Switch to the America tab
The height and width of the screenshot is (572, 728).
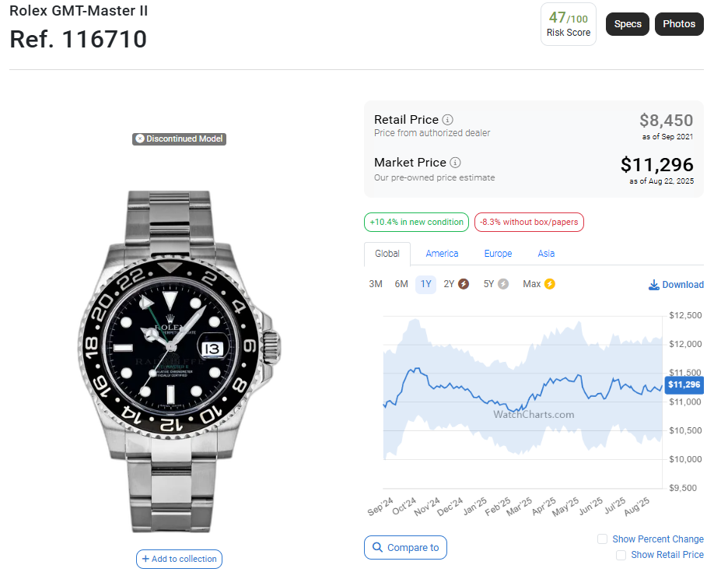coord(442,254)
